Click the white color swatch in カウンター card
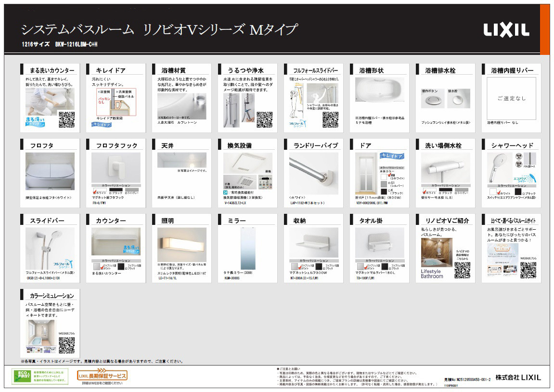 tap(98, 265)
